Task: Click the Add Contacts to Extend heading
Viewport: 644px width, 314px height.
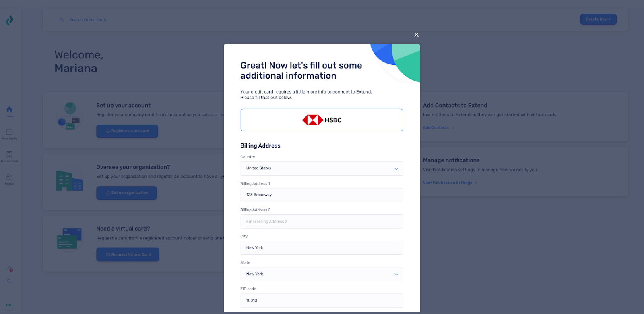Action: pos(455,105)
